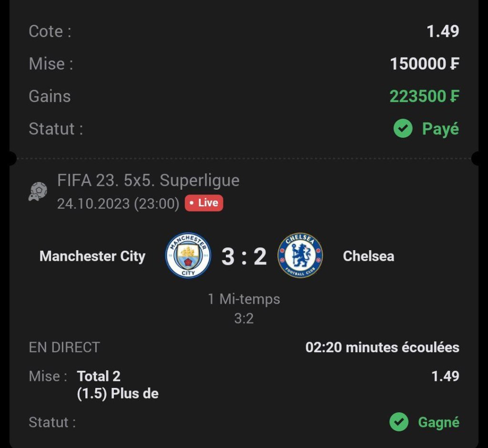Viewport: 488px width, 448px height.
Task: Open the FIFA 23. 5x5. Superligue league
Action: (148, 181)
